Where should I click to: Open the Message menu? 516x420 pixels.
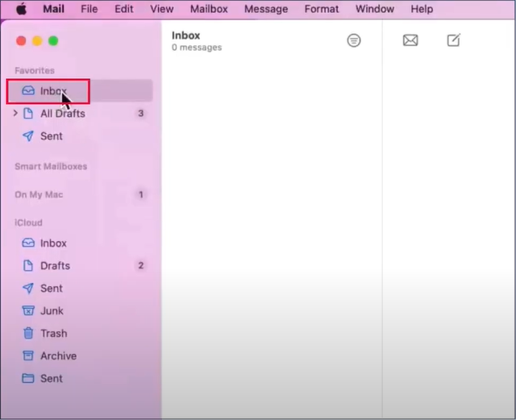pyautogui.click(x=266, y=9)
